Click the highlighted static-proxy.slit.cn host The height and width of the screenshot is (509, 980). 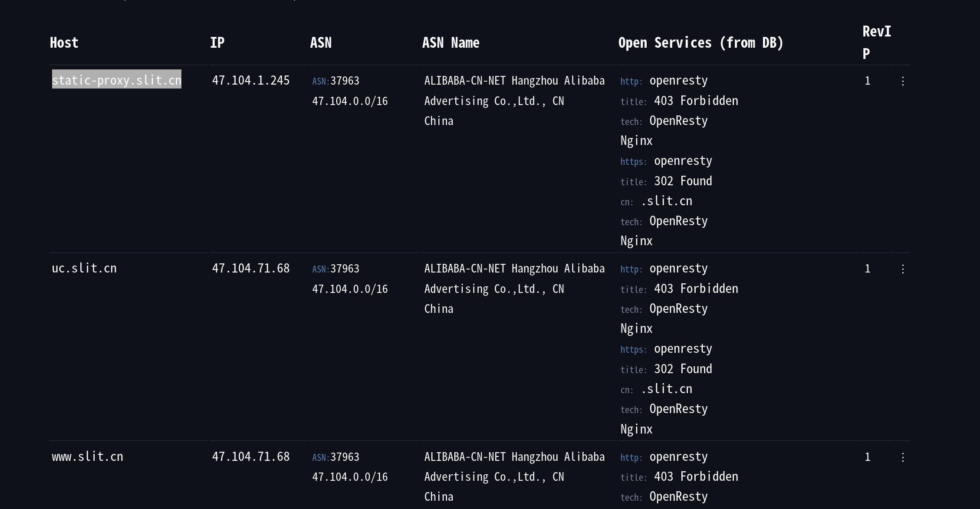(x=116, y=80)
